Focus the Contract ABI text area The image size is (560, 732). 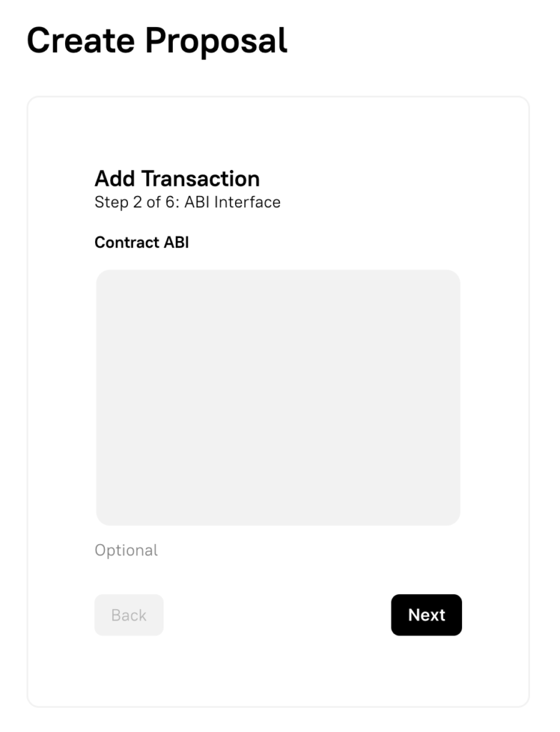[278, 397]
